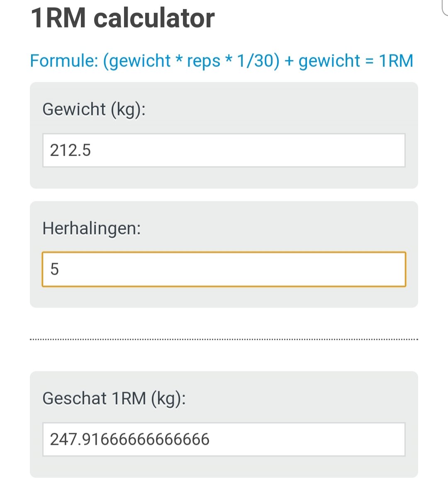Click "1RM" at the start of the title
This screenshot has width=448, height=498.
click(x=58, y=18)
